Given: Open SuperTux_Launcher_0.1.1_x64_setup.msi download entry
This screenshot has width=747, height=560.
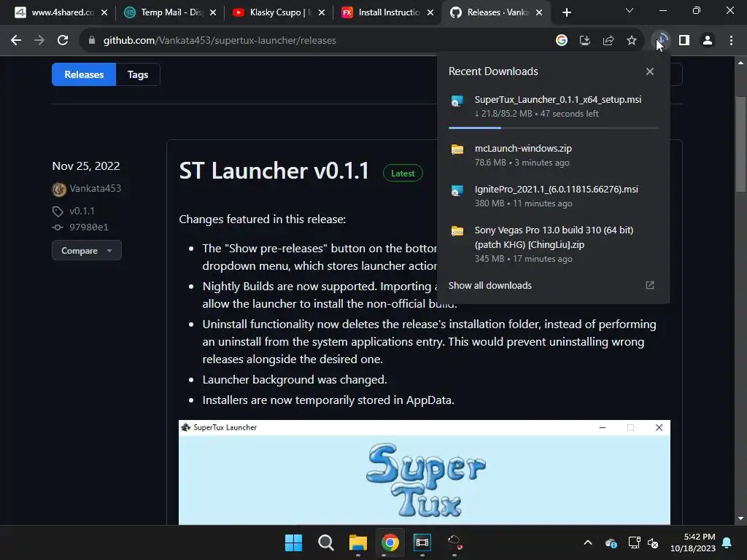Looking at the screenshot, I should [553, 106].
